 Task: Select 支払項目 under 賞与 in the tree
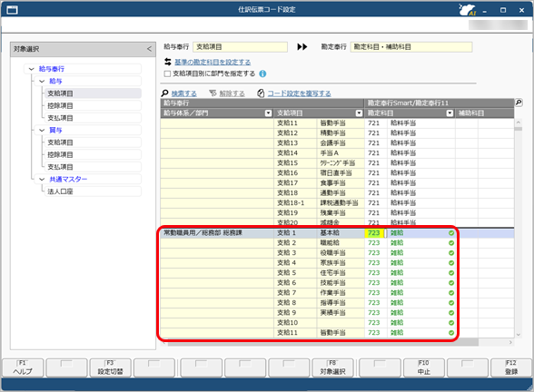[93, 167]
